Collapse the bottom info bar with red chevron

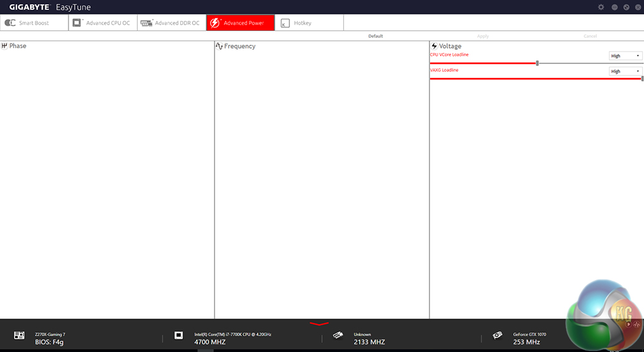[x=319, y=324]
